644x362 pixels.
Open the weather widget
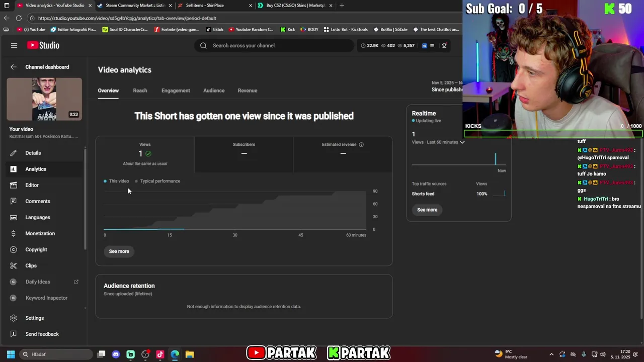point(511,354)
